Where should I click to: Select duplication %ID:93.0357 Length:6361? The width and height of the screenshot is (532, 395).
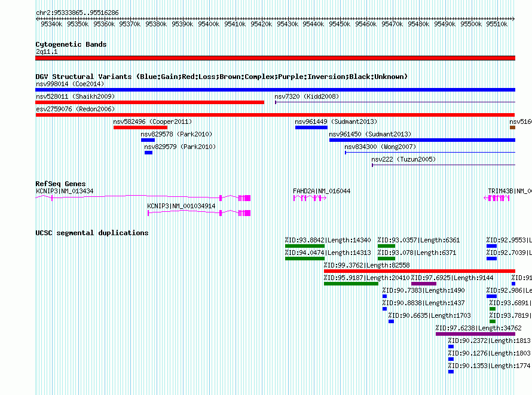click(x=418, y=240)
